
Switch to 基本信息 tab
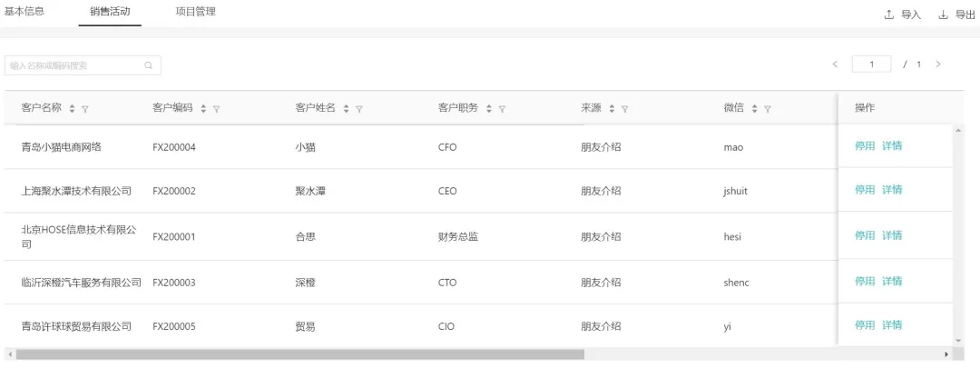coord(24,12)
